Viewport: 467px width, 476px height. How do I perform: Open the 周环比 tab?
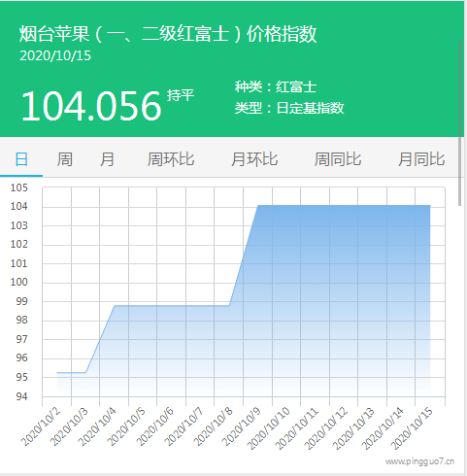click(x=171, y=159)
